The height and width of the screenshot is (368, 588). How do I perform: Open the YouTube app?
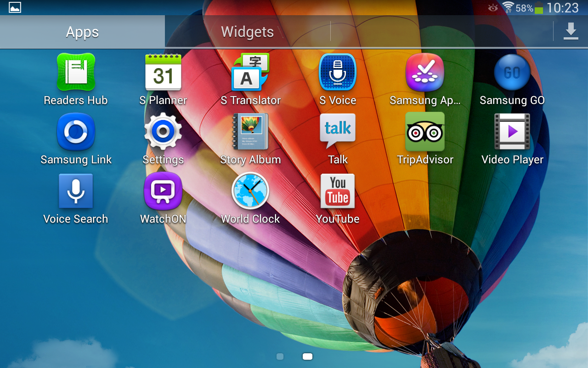tap(338, 191)
